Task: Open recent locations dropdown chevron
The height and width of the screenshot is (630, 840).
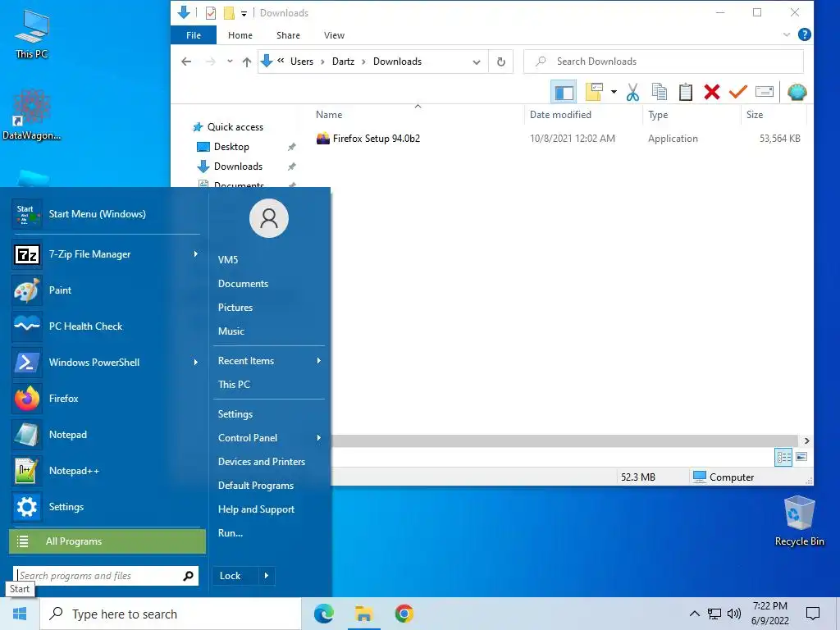Action: pyautogui.click(x=230, y=62)
